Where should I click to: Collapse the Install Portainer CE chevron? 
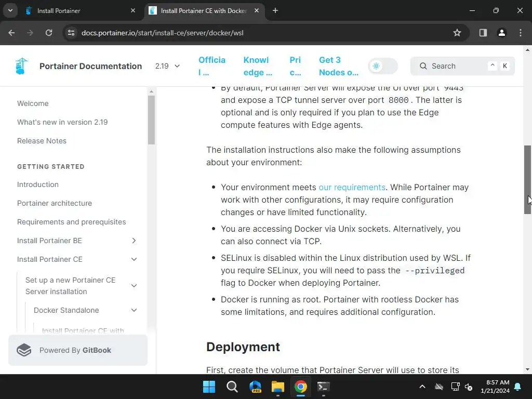pyautogui.click(x=134, y=259)
